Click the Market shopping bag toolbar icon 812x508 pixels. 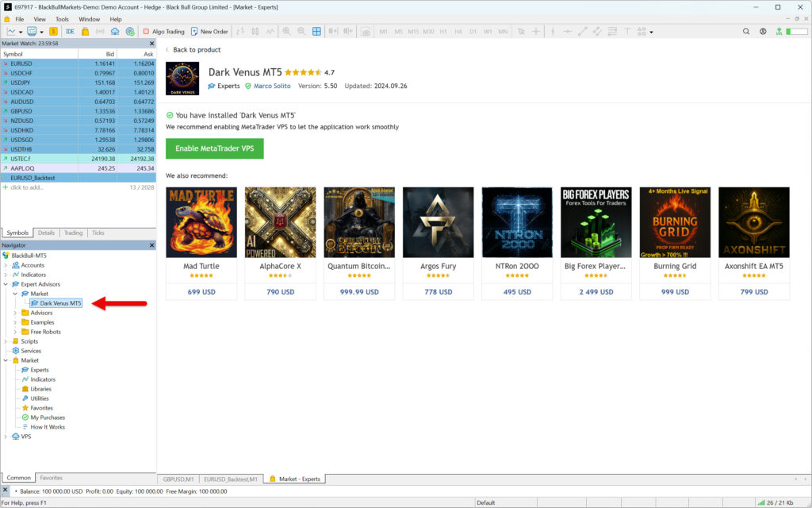click(x=84, y=32)
